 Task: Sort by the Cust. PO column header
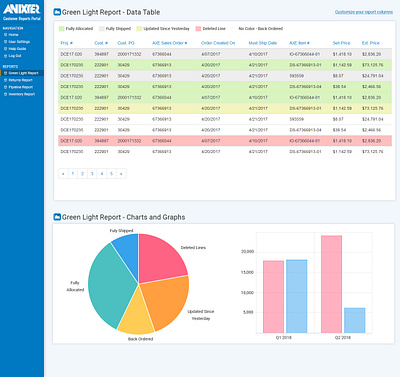point(126,43)
